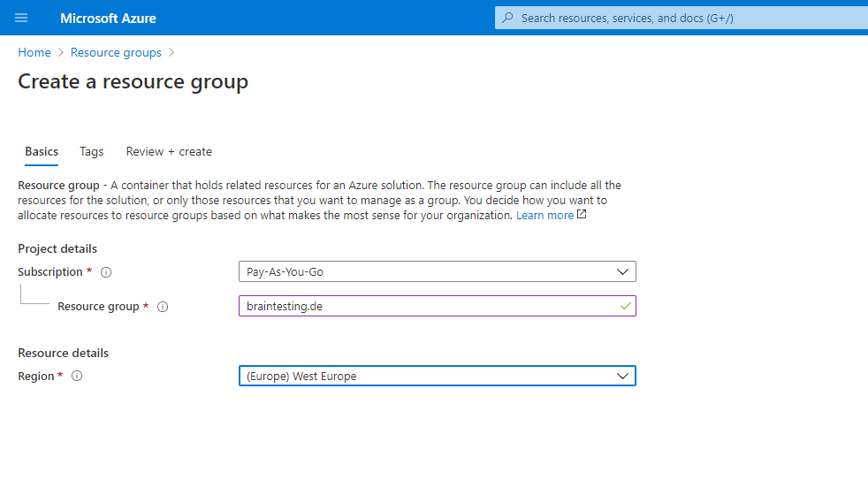Open the Subscription dropdown
Viewport: 868px width, 480px height.
point(438,272)
